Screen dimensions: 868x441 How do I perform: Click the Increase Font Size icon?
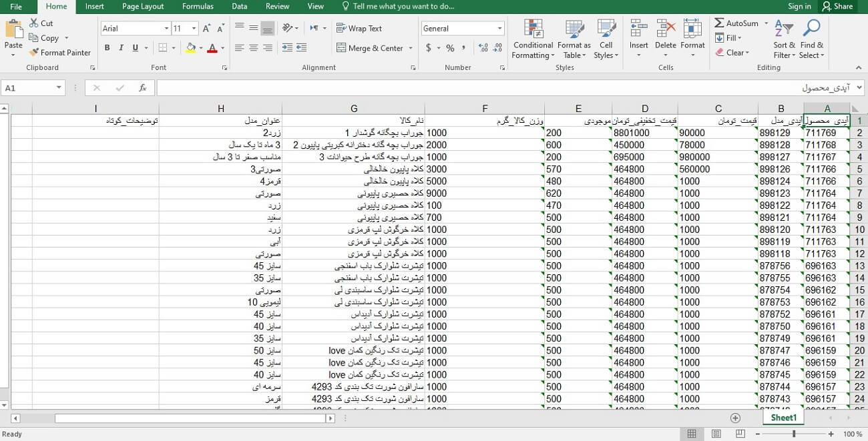[206, 29]
